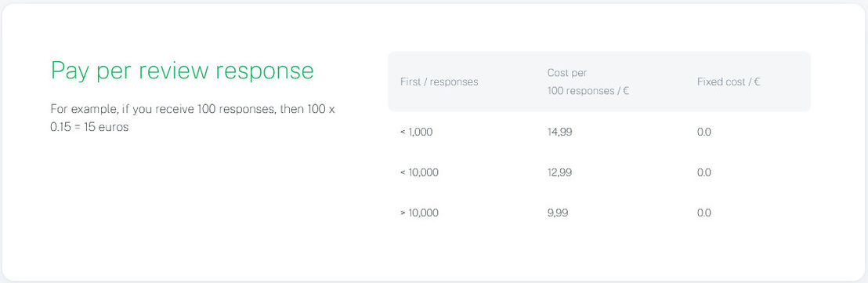The width and height of the screenshot is (868, 283).
Task: Select the '< 1,000' table cell
Action: pyautogui.click(x=416, y=132)
